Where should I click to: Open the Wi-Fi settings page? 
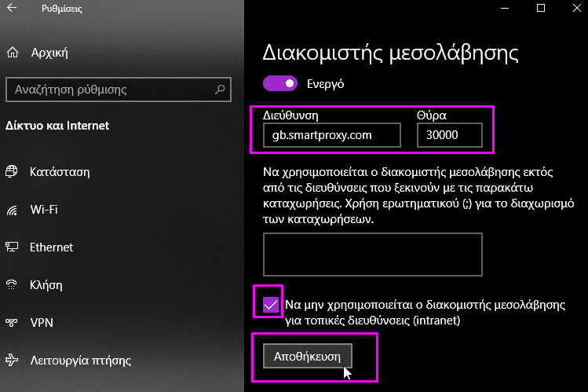pos(44,209)
